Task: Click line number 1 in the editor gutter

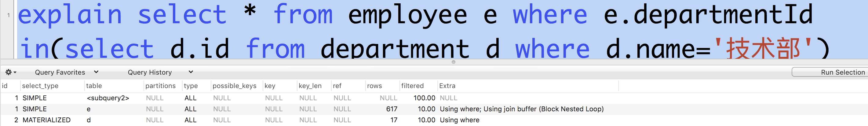Action: 9,15
